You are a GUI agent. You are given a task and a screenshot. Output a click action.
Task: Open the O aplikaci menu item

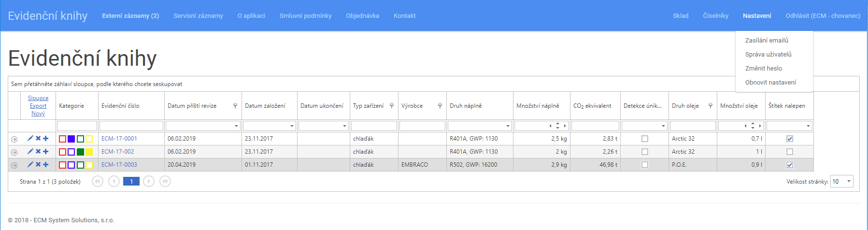pos(251,15)
